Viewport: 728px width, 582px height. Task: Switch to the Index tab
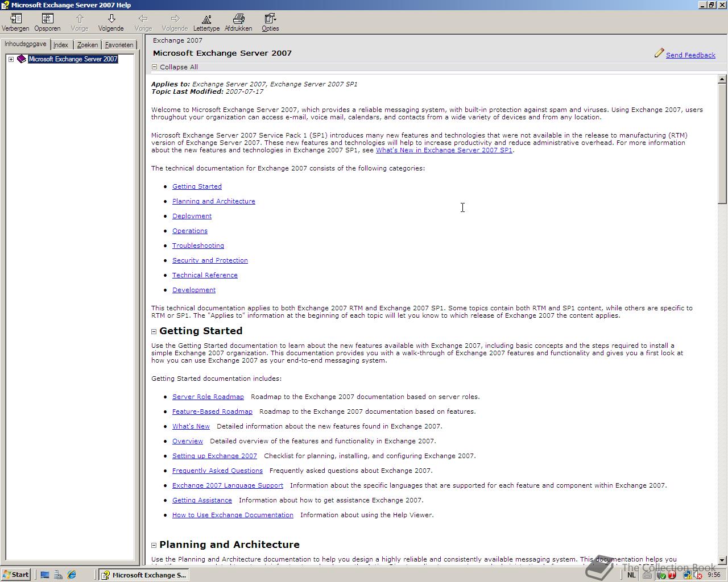[61, 45]
